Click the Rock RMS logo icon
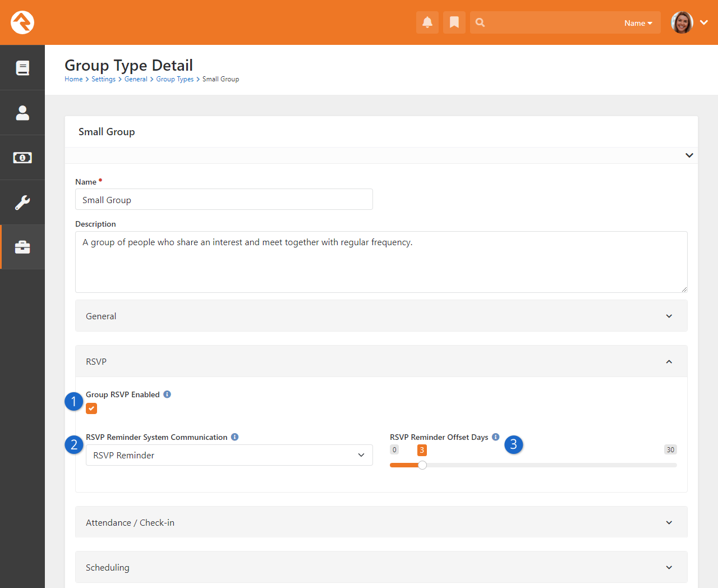 click(22, 22)
